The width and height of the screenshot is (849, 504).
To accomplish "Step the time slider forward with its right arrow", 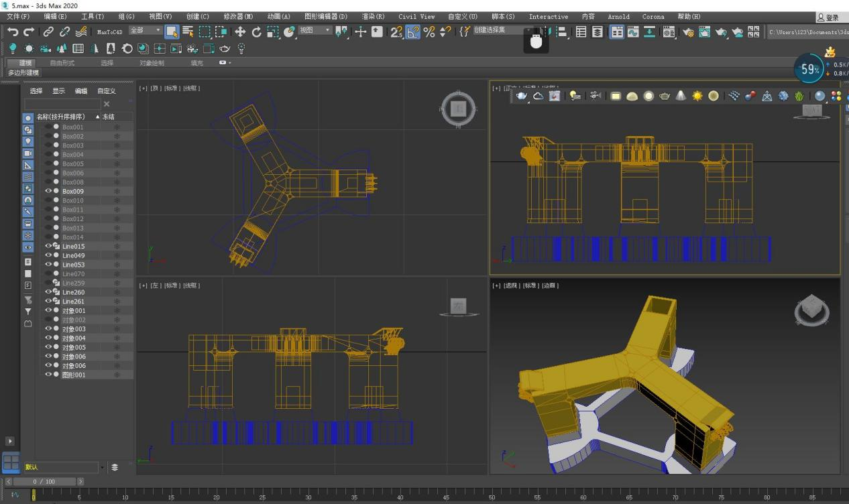I will pos(80,481).
